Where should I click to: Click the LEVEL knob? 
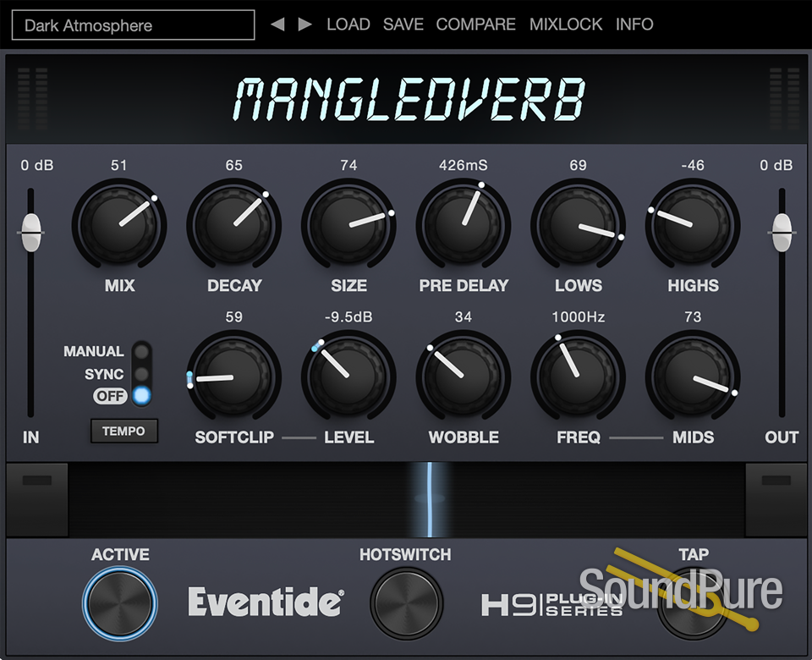click(349, 376)
